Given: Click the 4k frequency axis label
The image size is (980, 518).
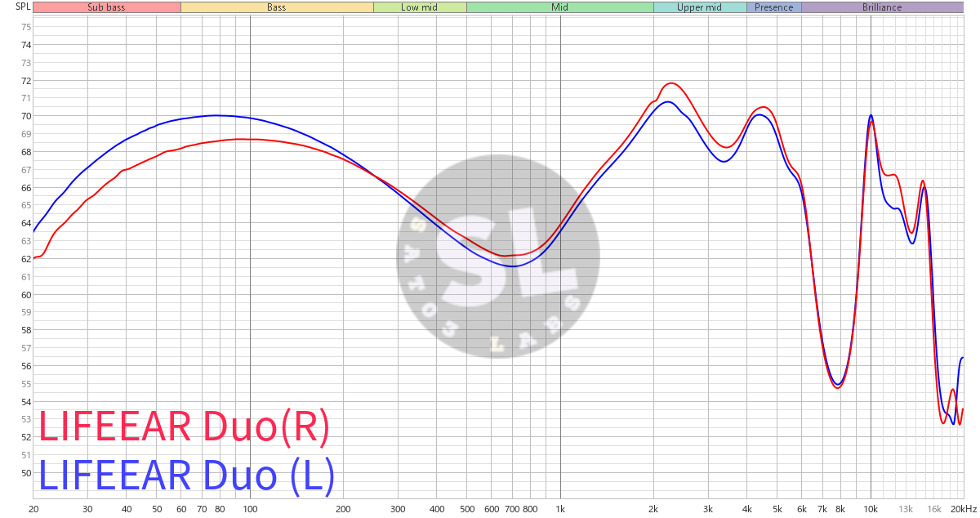Looking at the screenshot, I should click(x=747, y=509).
